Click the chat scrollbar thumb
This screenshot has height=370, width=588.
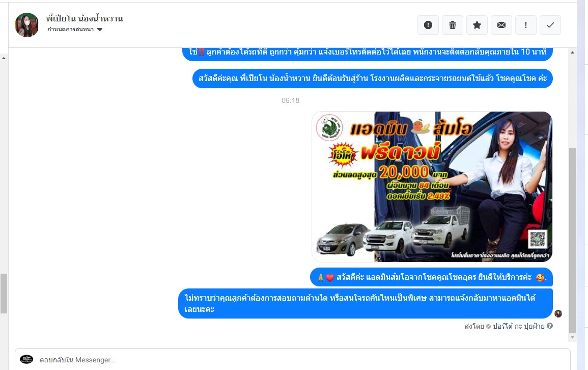[572, 240]
